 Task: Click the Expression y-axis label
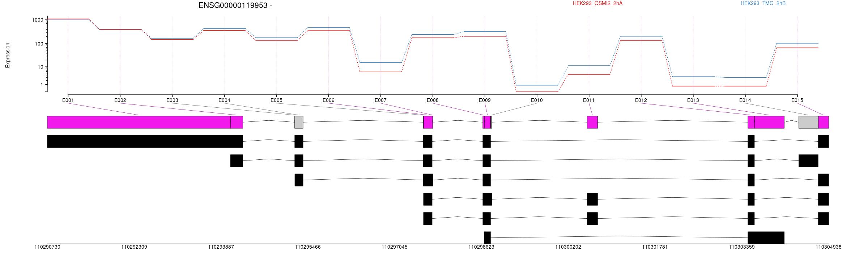pos(8,55)
